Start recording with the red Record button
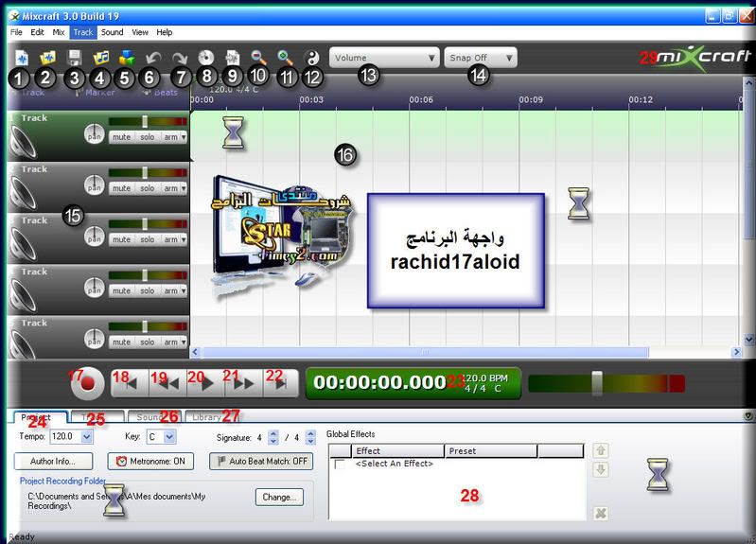756x544 pixels. [88, 383]
